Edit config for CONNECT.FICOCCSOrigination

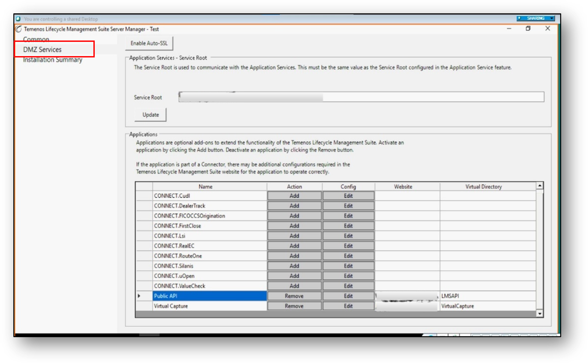pyautogui.click(x=348, y=216)
